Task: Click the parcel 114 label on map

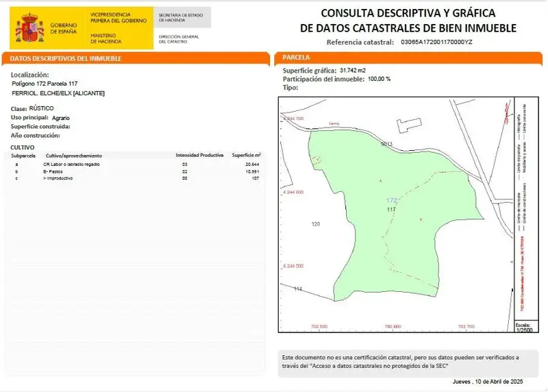Action: [x=298, y=289]
